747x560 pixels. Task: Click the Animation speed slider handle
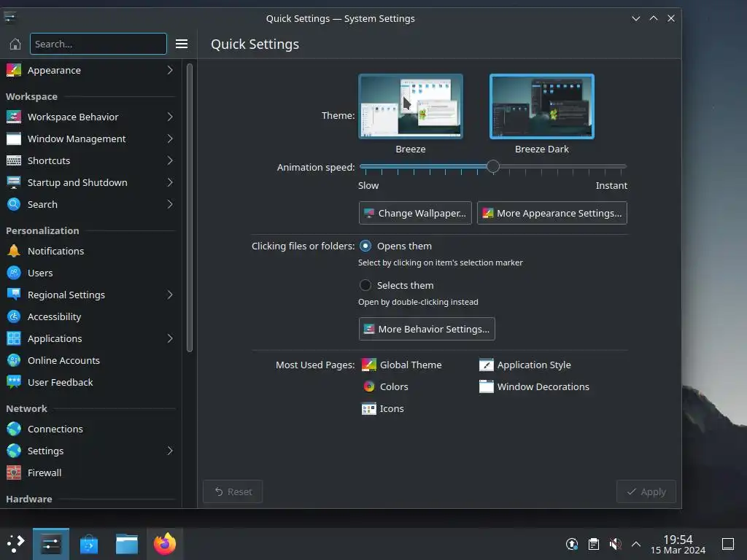point(493,166)
